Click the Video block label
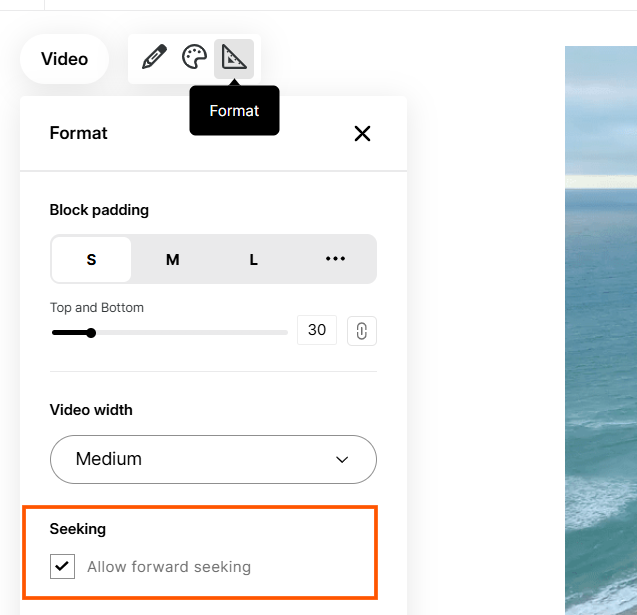637x615 pixels. tap(64, 59)
